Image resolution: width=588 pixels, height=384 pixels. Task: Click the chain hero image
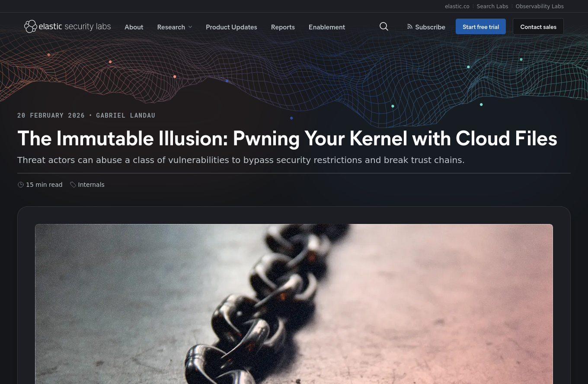294,304
